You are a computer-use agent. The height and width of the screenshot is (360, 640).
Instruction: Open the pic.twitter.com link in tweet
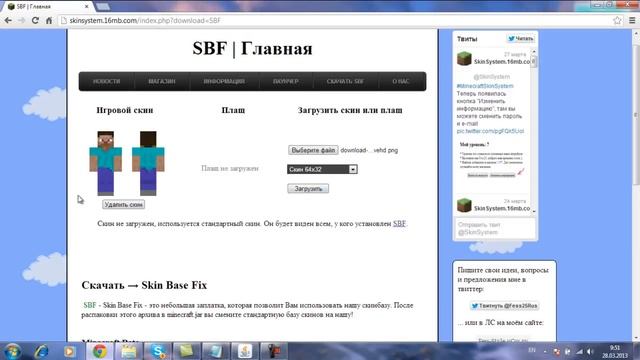pyautogui.click(x=490, y=131)
